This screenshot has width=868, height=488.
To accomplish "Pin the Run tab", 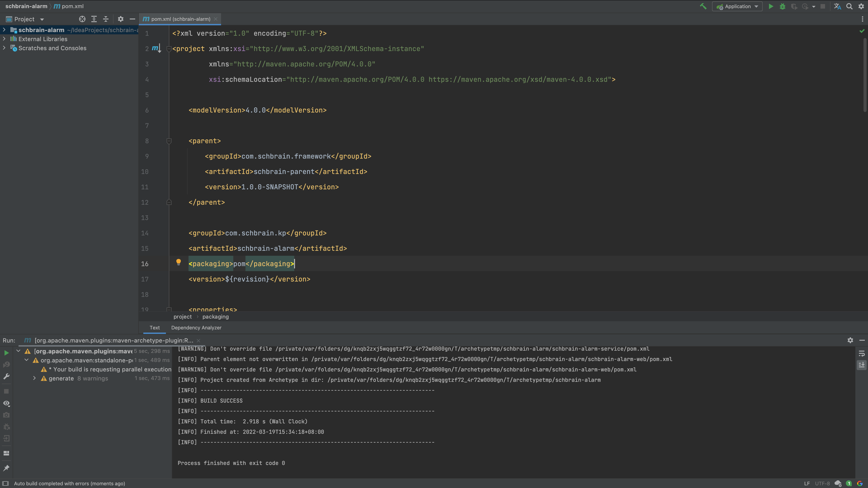I will (x=6, y=468).
